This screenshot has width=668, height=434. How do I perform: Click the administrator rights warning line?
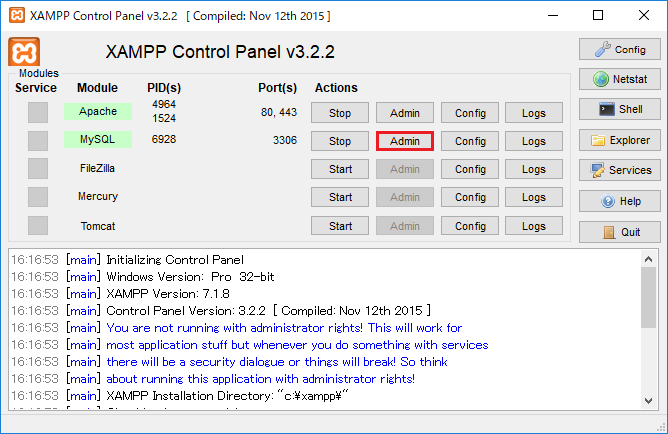pos(284,328)
